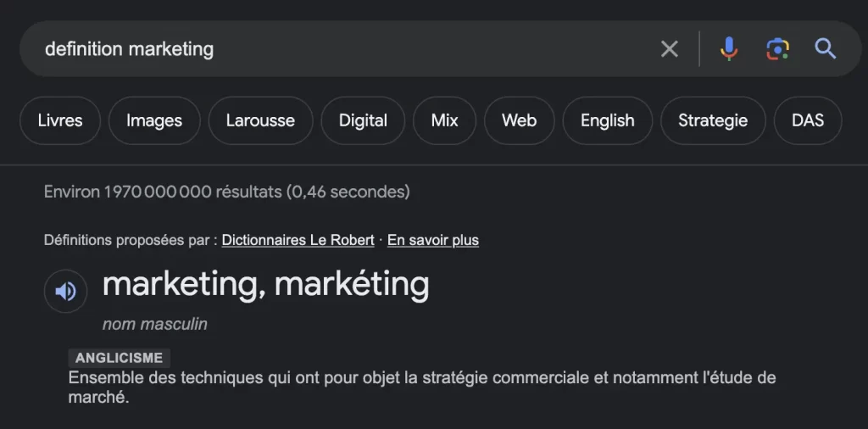Open the Dictionnaires Le Robert link
Screen dimensions: 868x429
[298, 240]
